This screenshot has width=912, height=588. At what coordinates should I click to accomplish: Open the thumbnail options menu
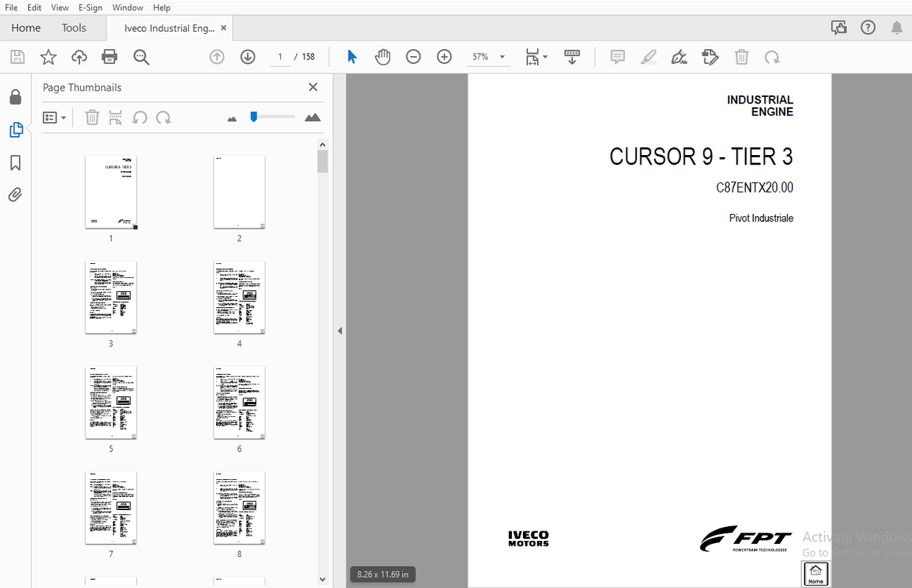[x=54, y=118]
